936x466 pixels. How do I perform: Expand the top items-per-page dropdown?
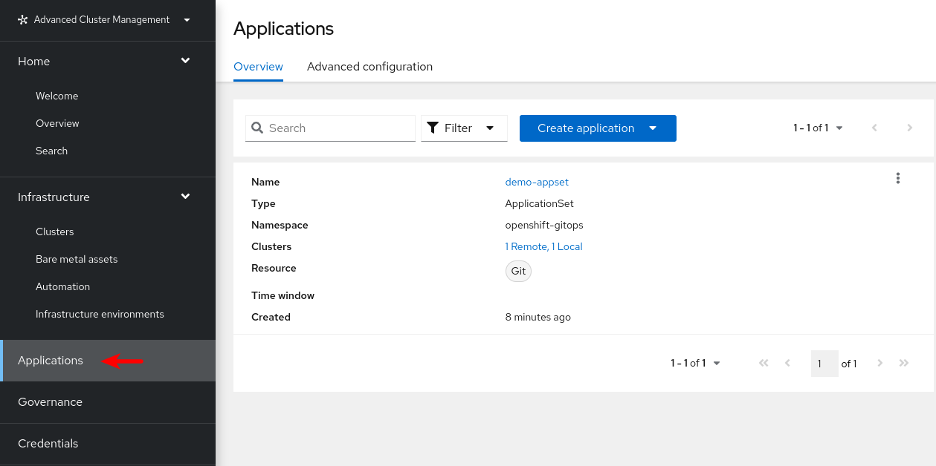pyautogui.click(x=818, y=128)
